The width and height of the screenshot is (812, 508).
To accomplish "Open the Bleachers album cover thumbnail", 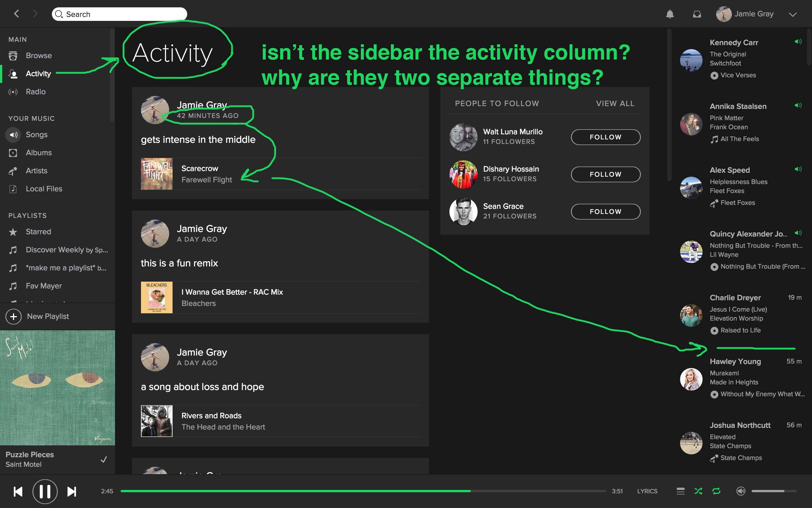I will [157, 298].
